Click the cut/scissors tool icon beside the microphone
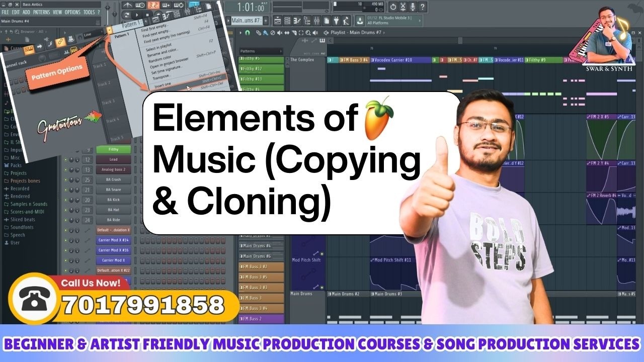The width and height of the screenshot is (644, 362). point(403,7)
